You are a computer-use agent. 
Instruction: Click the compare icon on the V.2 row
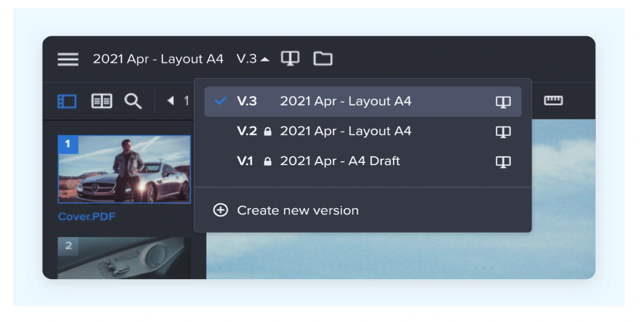click(503, 132)
